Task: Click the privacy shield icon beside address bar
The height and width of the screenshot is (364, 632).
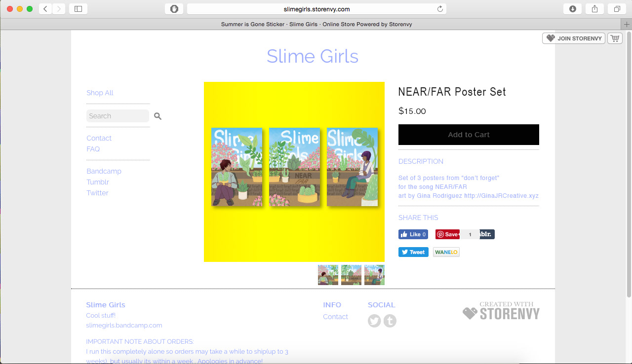Action: [x=174, y=9]
